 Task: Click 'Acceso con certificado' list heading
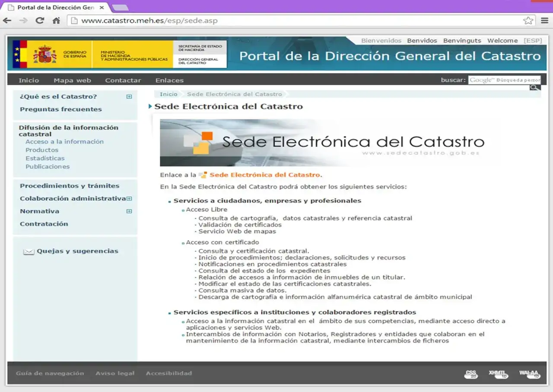pyautogui.click(x=222, y=242)
